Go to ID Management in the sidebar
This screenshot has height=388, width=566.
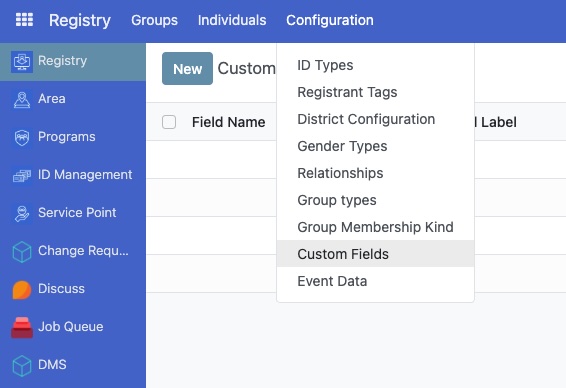(x=85, y=175)
